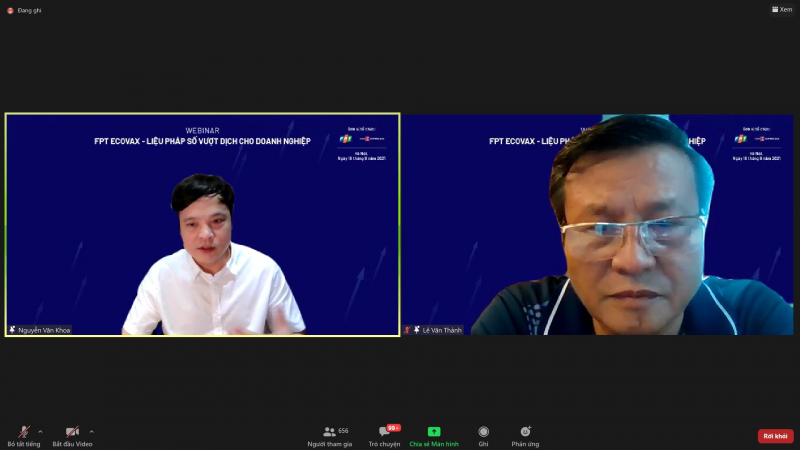Start video with Bắt đầu Video icon
This screenshot has height=450, width=800.
point(72,431)
